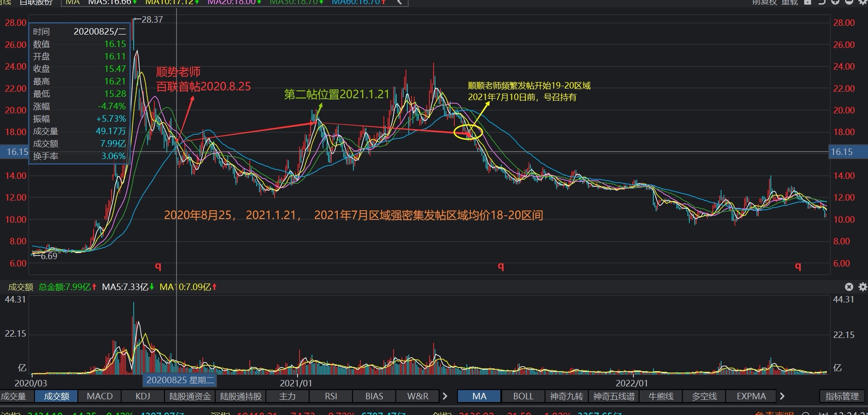The width and height of the screenshot is (868, 415).
Task: Apply 牛熊线 indicator
Action: click(x=661, y=396)
